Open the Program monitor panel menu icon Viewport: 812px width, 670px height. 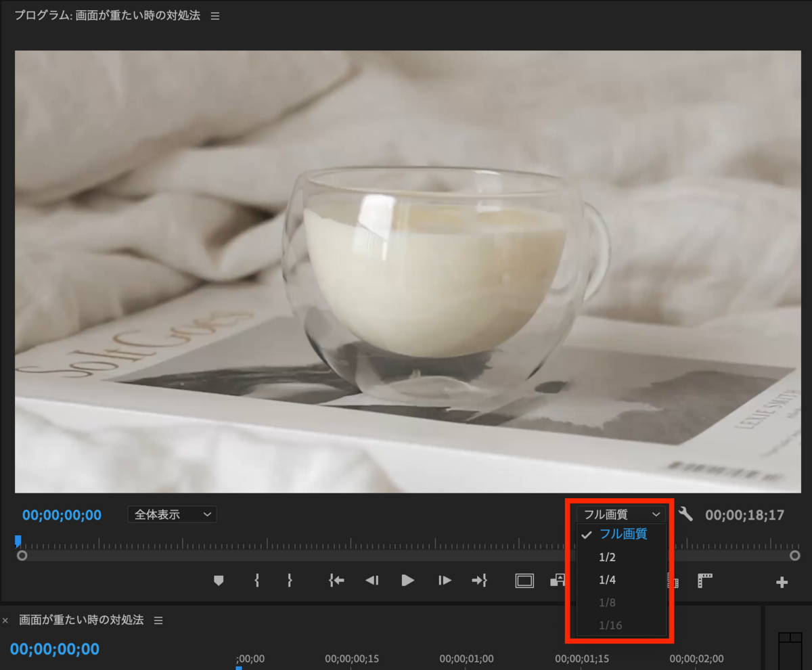coord(215,16)
